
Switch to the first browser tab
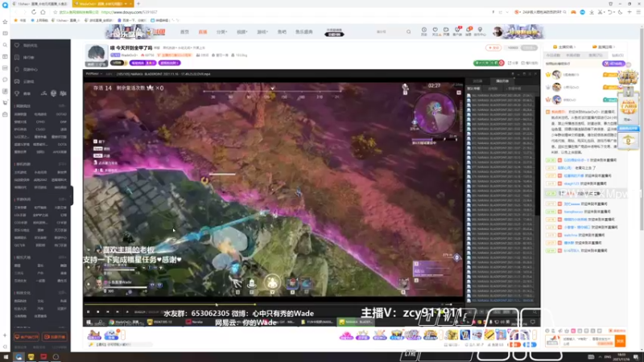coord(40,4)
